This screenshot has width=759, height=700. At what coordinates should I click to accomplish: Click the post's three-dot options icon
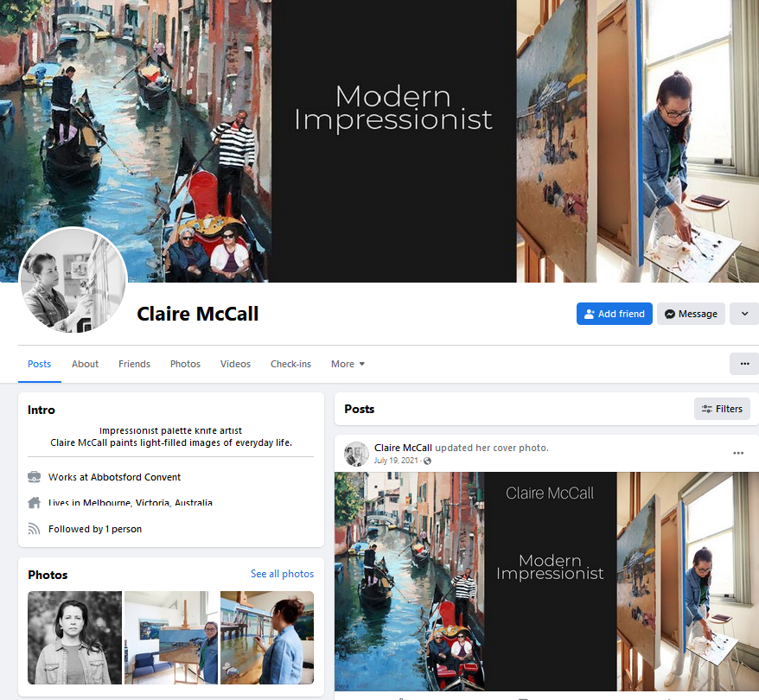(738, 454)
